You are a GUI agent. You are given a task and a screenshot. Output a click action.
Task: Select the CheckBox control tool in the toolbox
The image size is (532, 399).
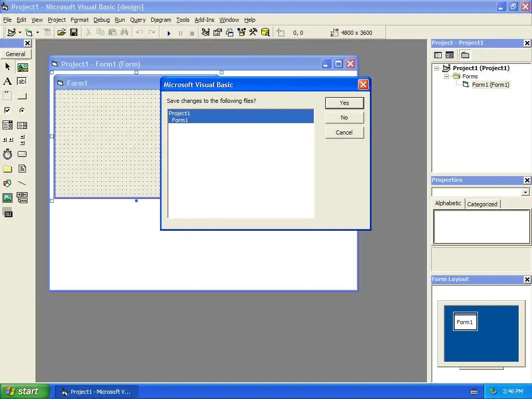pyautogui.click(x=7, y=110)
